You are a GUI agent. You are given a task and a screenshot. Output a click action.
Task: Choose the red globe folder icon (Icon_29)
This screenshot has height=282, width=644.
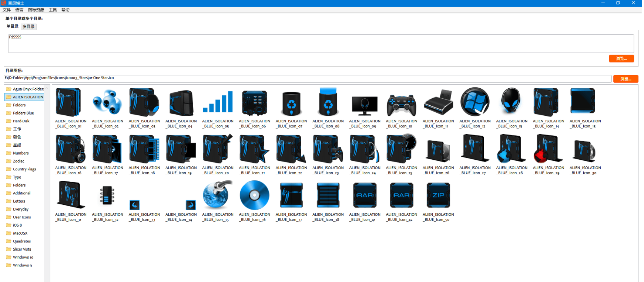coord(548,149)
